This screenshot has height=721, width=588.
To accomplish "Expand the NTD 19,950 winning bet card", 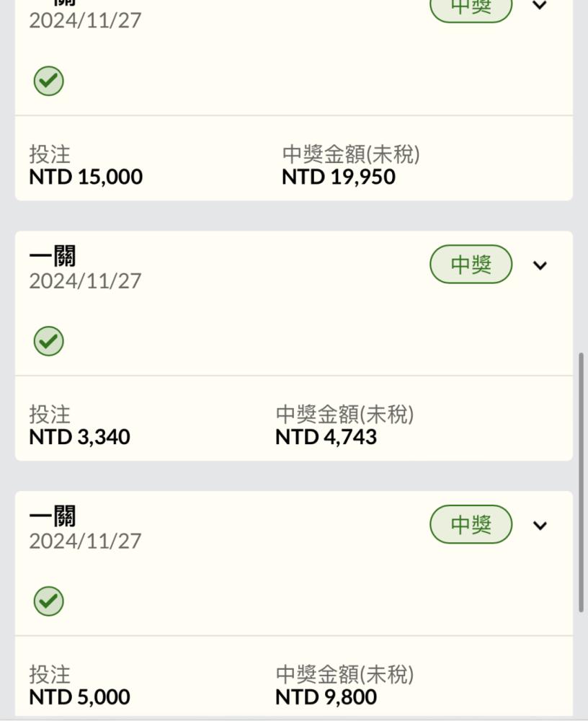I will point(540,6).
